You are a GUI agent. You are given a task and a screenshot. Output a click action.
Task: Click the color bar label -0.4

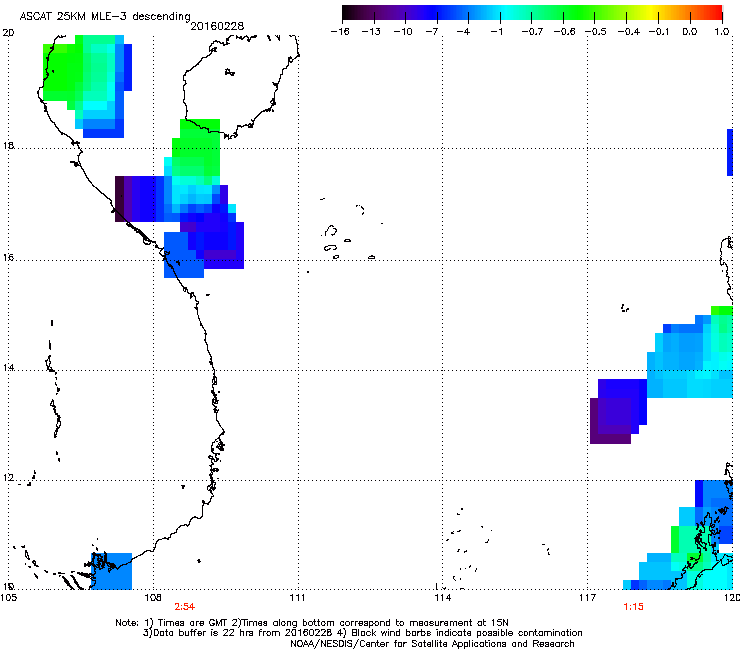pos(629,32)
